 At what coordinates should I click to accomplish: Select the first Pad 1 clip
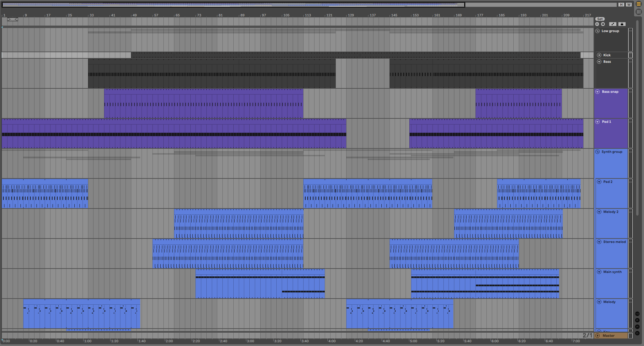click(174, 133)
